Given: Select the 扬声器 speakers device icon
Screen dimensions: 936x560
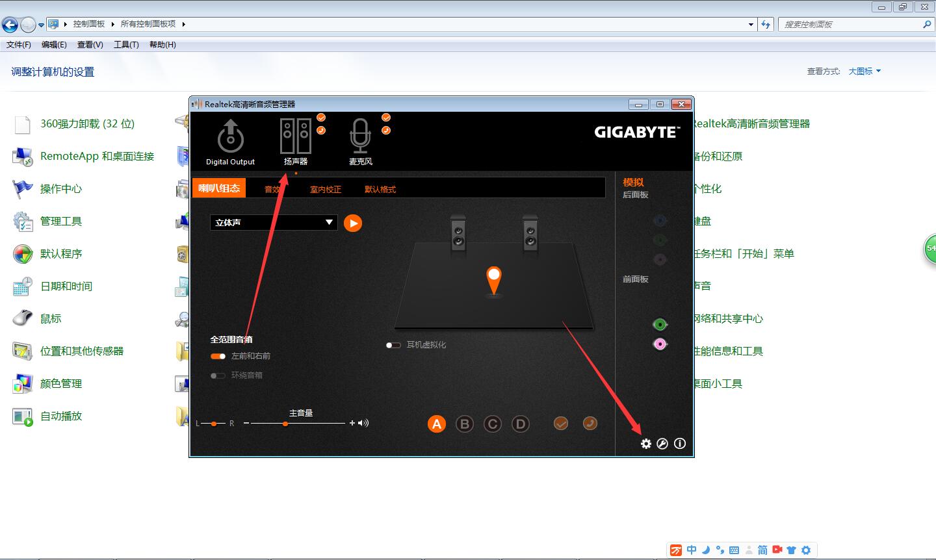Looking at the screenshot, I should [x=295, y=136].
